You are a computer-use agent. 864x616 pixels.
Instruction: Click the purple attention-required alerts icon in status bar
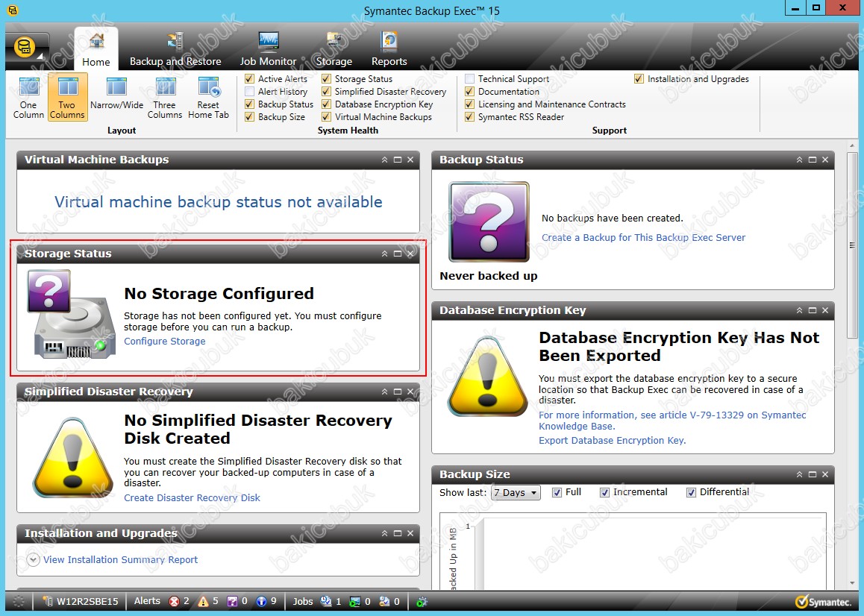pos(233,602)
